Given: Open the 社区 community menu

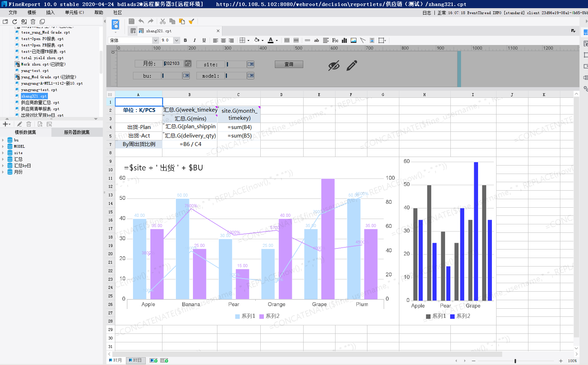Looking at the screenshot, I should click(x=118, y=12).
